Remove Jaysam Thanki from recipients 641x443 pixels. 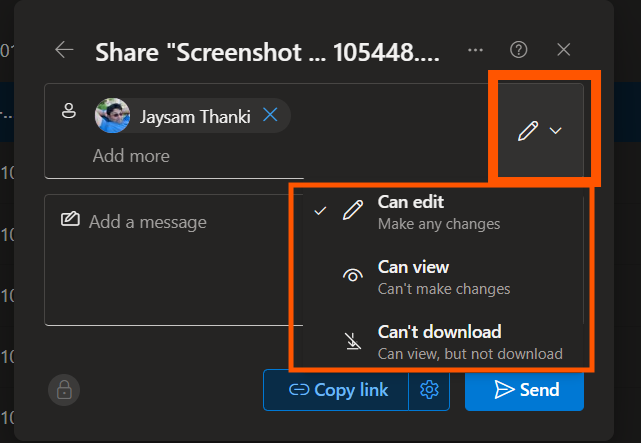tap(270, 116)
